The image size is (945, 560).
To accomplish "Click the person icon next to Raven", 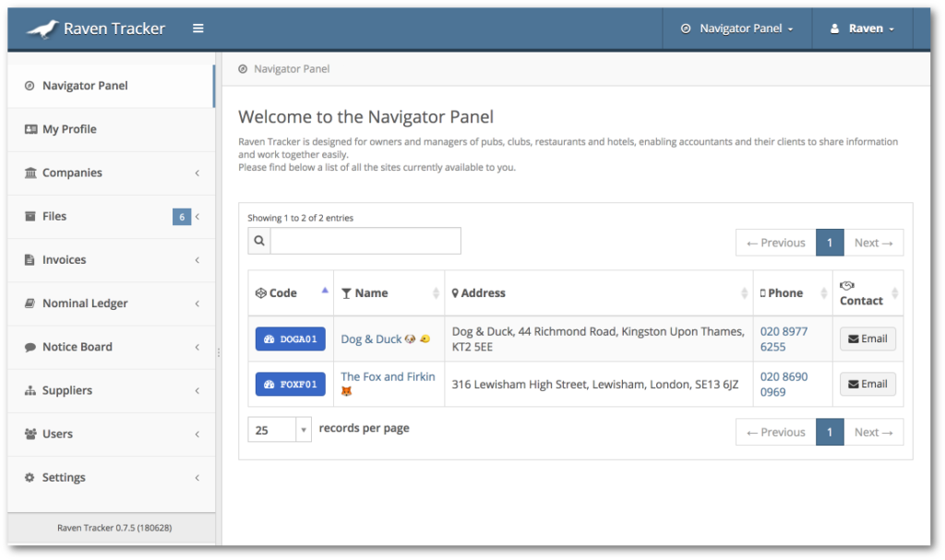I will click(835, 28).
